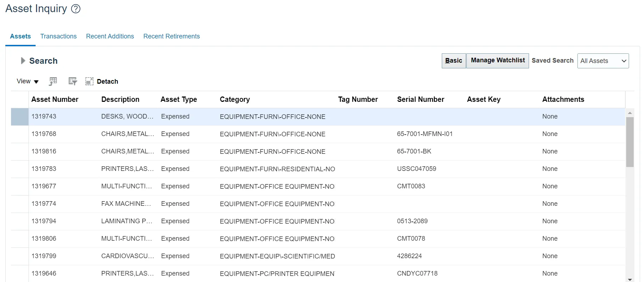Image resolution: width=644 pixels, height=282 pixels.
Task: Select the row header for asset 1319743
Action: tap(20, 117)
